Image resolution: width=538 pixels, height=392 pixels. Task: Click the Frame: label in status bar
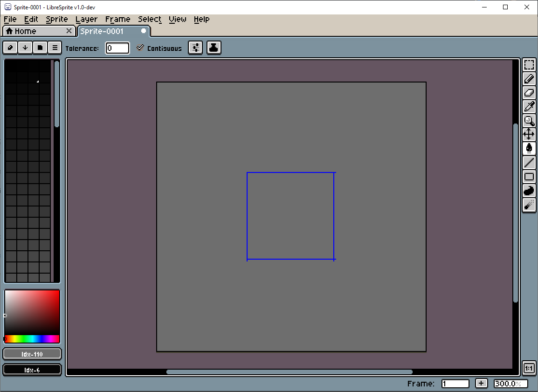421,384
